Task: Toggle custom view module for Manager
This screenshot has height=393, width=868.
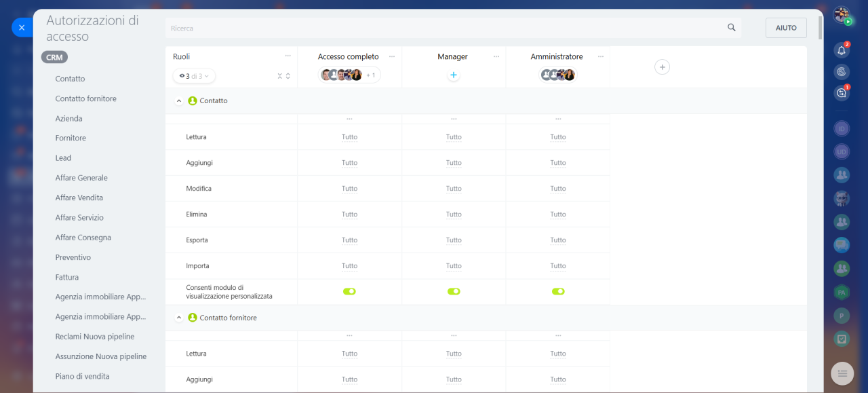Action: pos(454,291)
